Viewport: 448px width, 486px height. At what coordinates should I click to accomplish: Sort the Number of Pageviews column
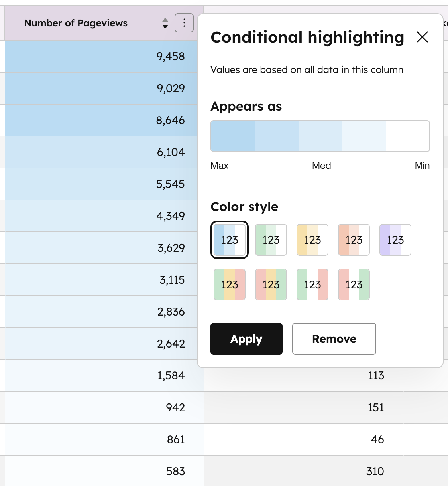click(165, 23)
